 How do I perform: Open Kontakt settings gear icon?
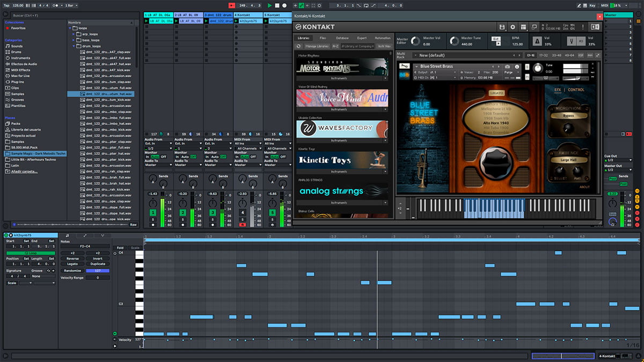(x=513, y=27)
